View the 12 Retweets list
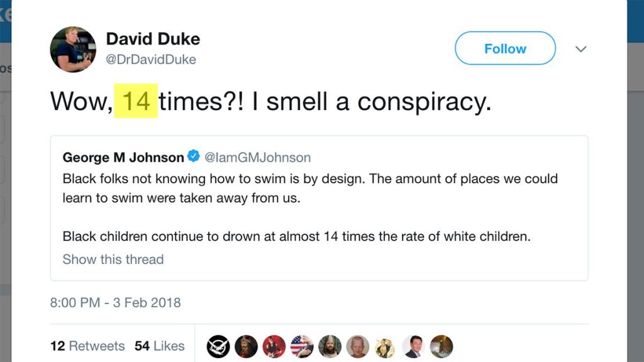644x362 pixels. 87,346
